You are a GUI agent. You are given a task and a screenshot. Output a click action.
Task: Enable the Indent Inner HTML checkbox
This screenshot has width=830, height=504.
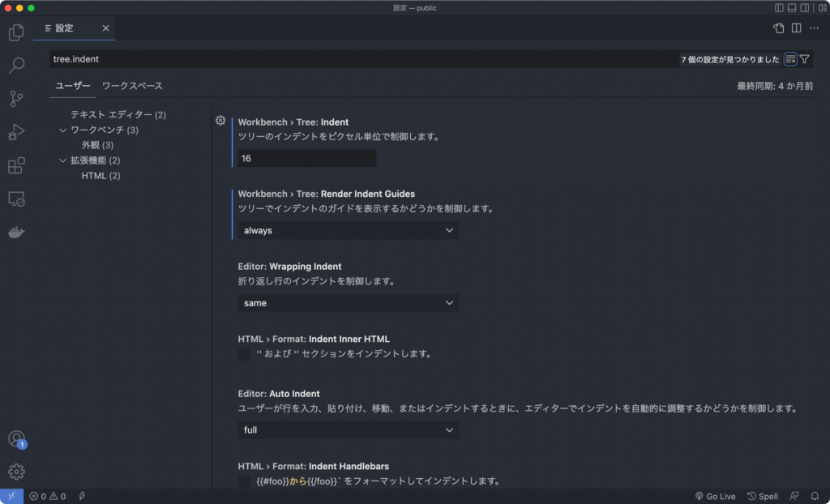[244, 354]
